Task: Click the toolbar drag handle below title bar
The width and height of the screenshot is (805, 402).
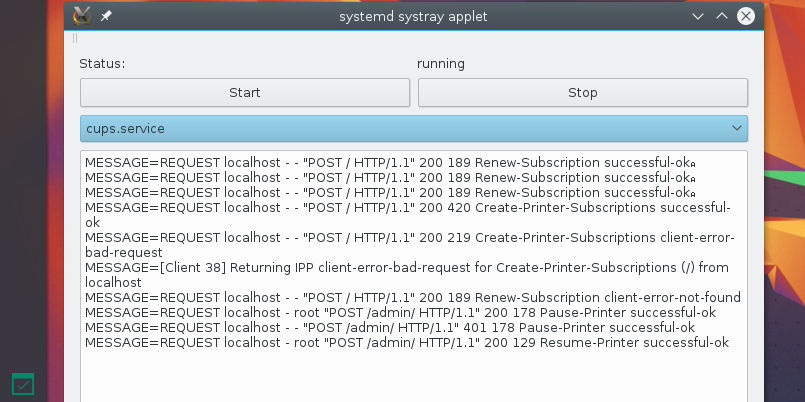Action: coord(74,39)
